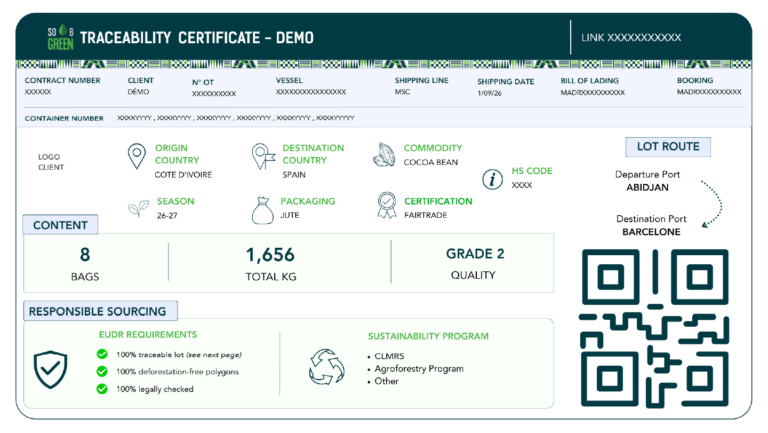Image resolution: width=768 pixels, height=433 pixels.
Task: Click the EUDR shield checkmark icon
Action: click(50, 370)
